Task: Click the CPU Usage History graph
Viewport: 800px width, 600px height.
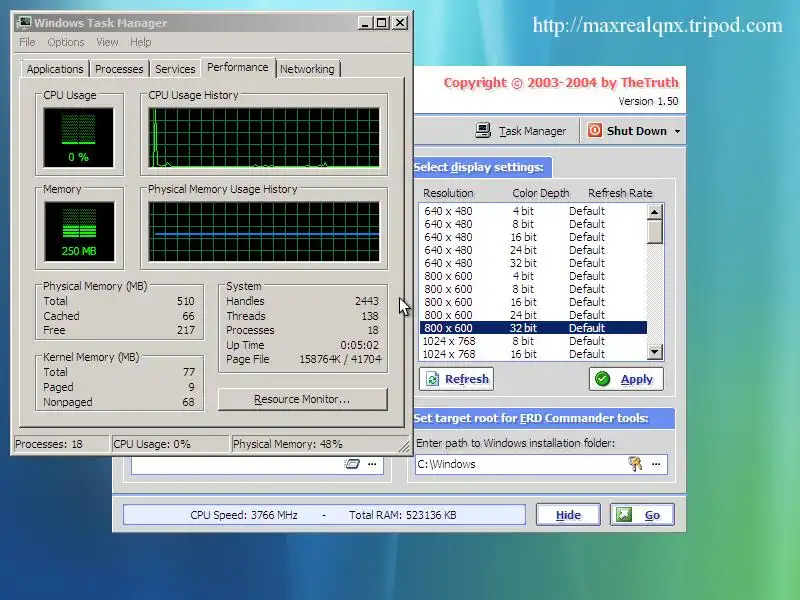Action: (x=264, y=137)
